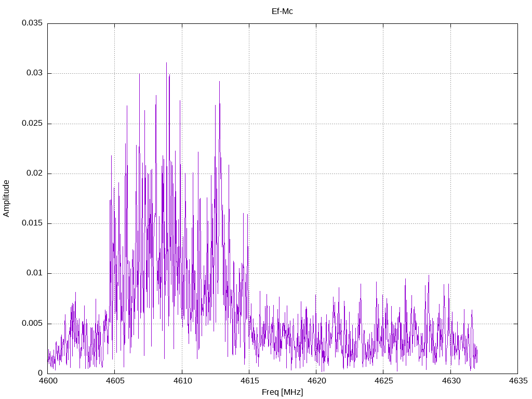Click the y-axis tick label 0.015
Viewport: 532px width, 399px height.
pos(32,223)
